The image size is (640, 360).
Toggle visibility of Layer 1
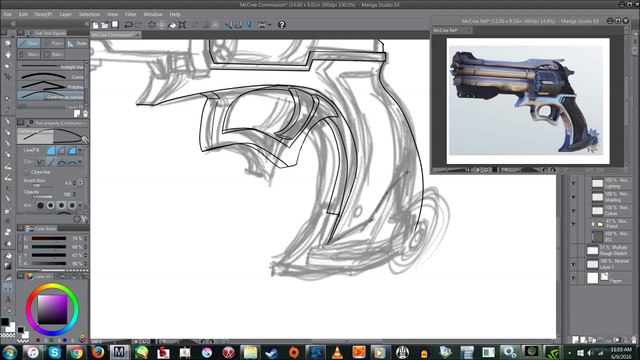pos(573,264)
